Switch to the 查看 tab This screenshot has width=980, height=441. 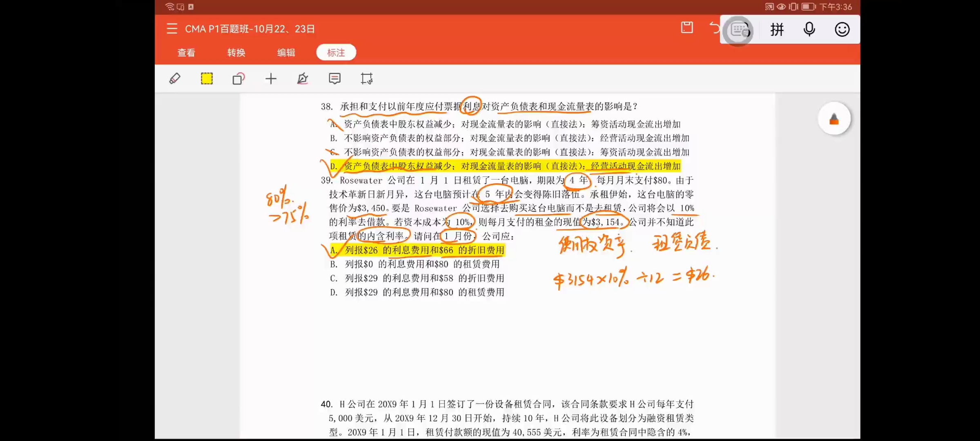click(186, 53)
